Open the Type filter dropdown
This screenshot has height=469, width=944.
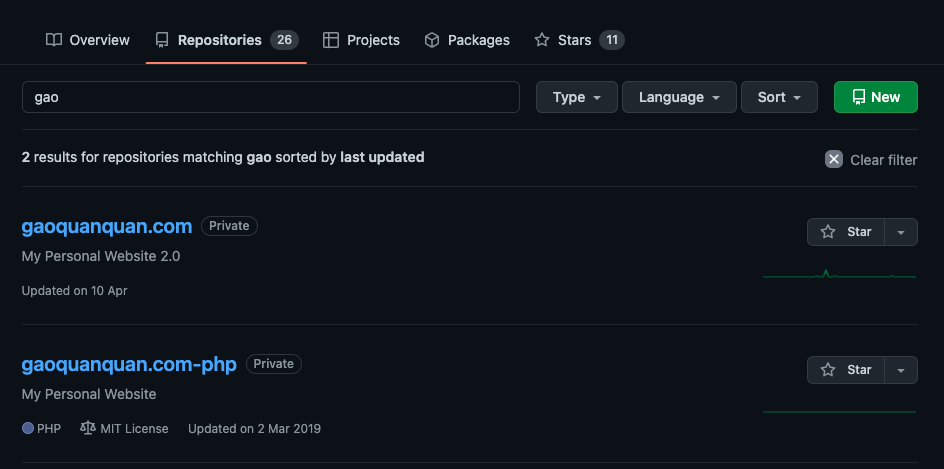tap(577, 97)
